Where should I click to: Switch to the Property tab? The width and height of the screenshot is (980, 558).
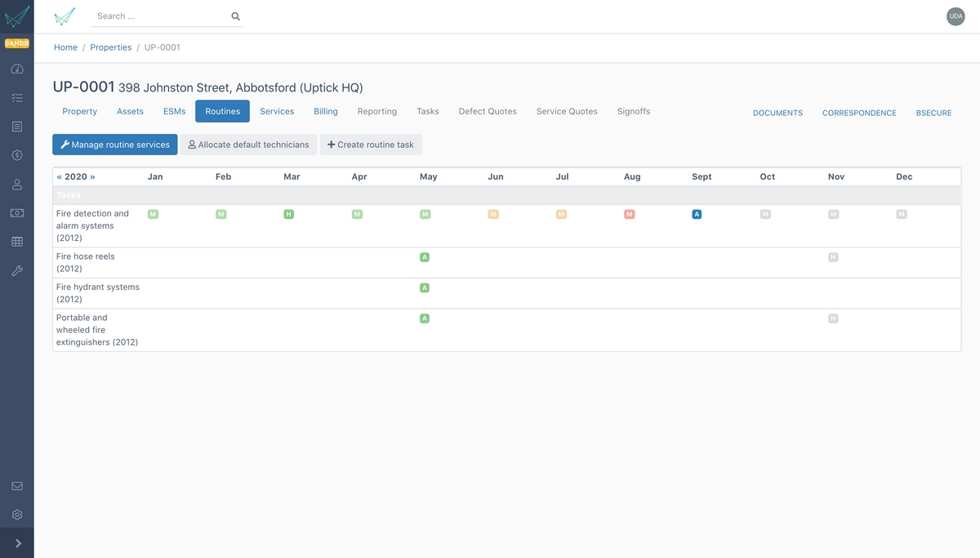pos(80,111)
